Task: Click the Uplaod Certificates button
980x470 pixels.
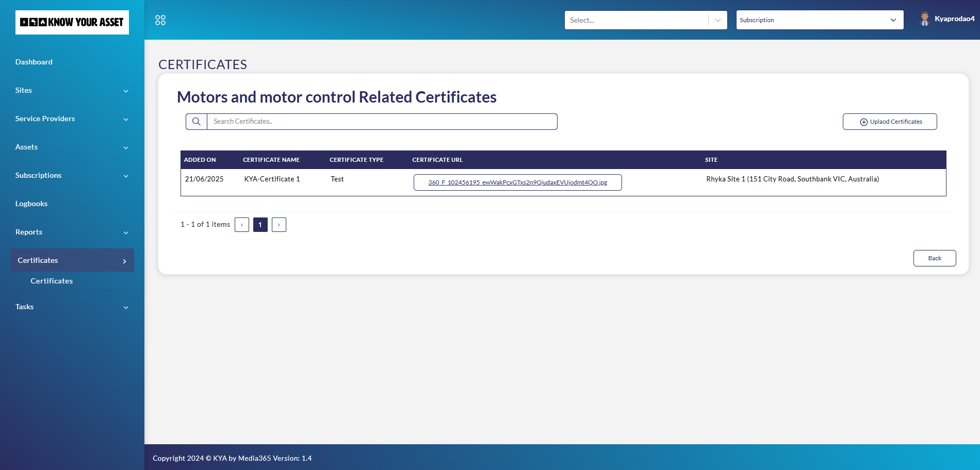Action: click(890, 122)
